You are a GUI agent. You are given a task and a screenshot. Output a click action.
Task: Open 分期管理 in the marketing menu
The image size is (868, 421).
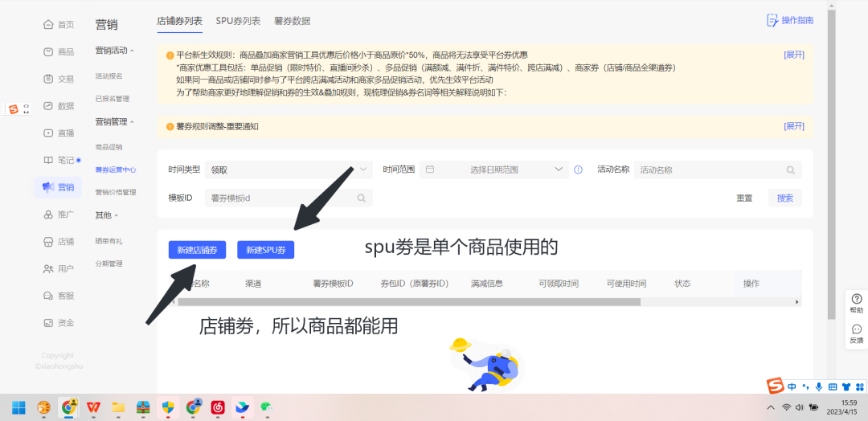(x=109, y=264)
